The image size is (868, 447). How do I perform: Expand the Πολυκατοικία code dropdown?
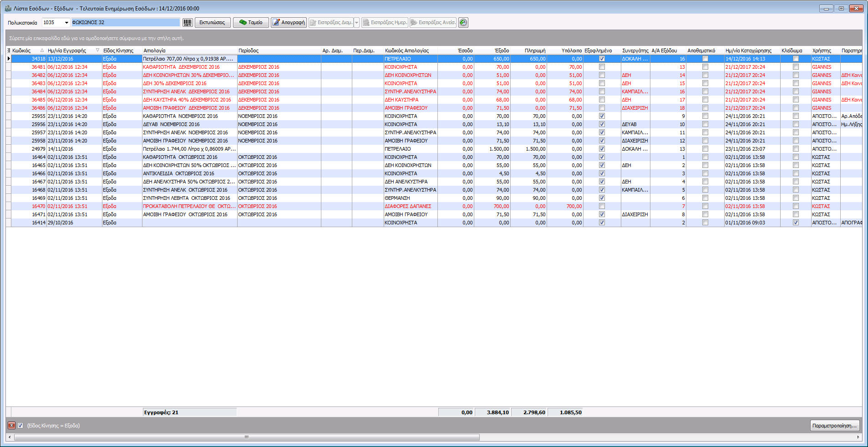(x=66, y=22)
